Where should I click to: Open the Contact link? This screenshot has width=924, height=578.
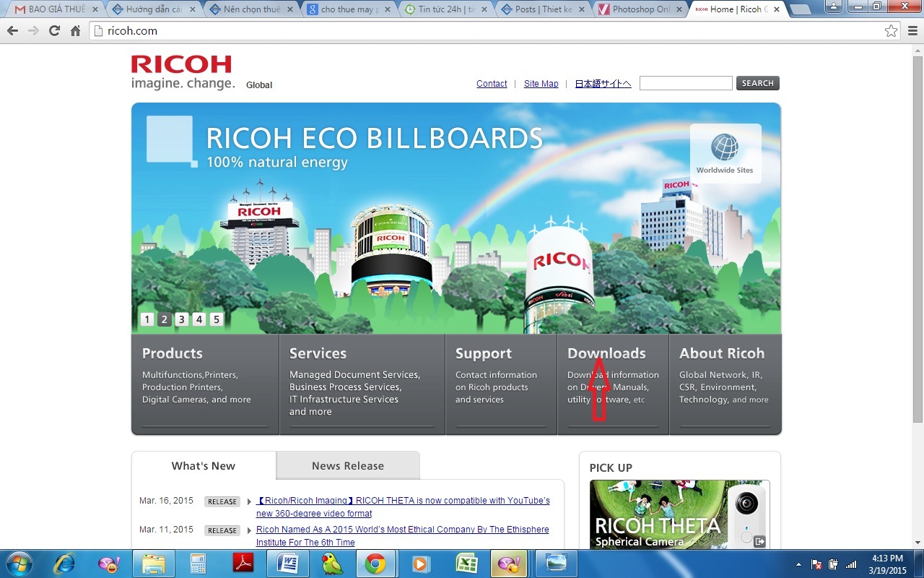tap(492, 84)
